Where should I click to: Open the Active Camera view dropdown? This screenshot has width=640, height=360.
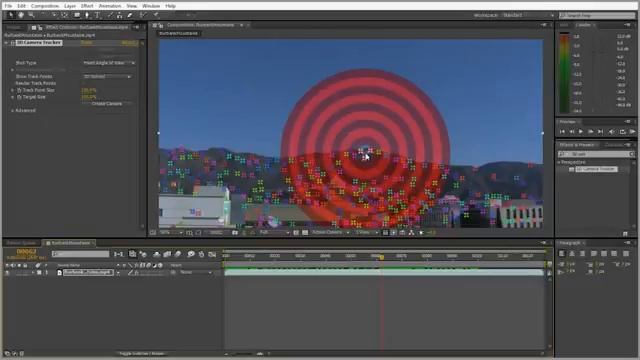(331, 233)
